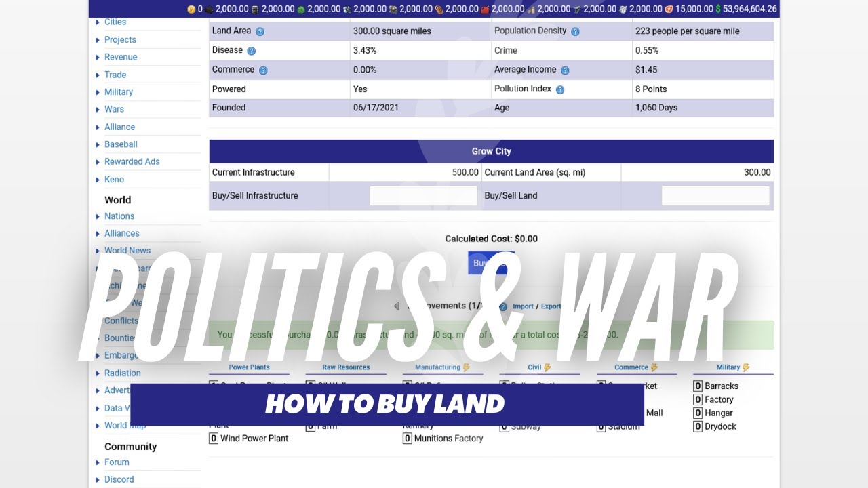Click the red gasoline can icon
The width and height of the screenshot is (868, 488).
coord(485,9)
